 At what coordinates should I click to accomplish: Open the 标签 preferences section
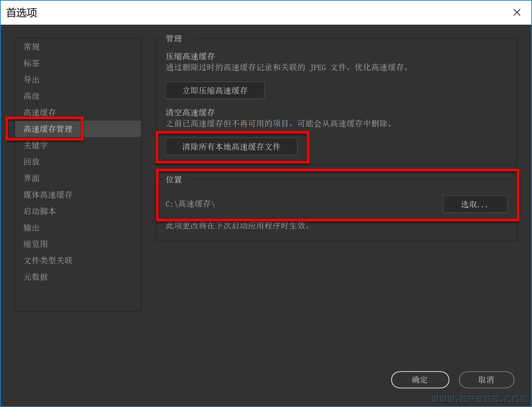31,63
